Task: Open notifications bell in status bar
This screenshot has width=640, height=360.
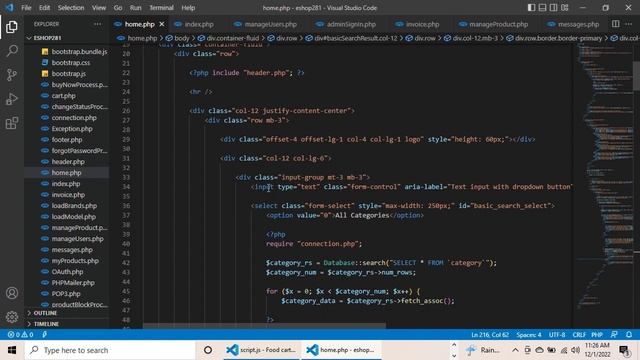Action: tap(629, 335)
